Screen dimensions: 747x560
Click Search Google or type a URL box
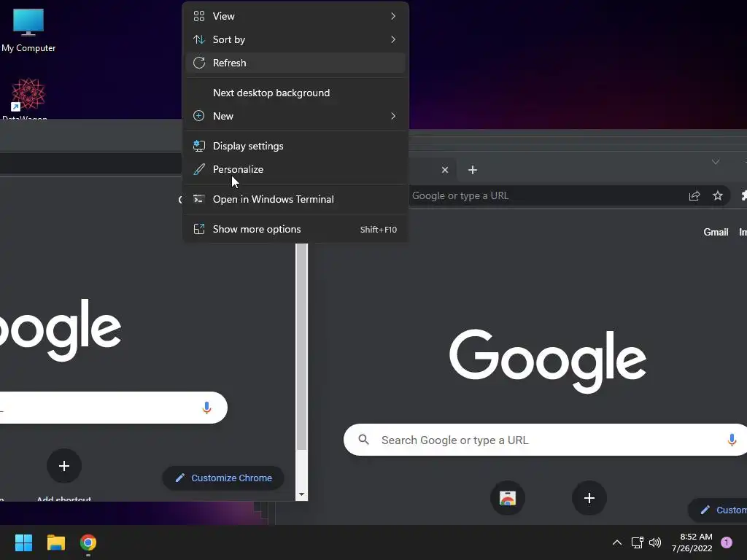(x=546, y=440)
